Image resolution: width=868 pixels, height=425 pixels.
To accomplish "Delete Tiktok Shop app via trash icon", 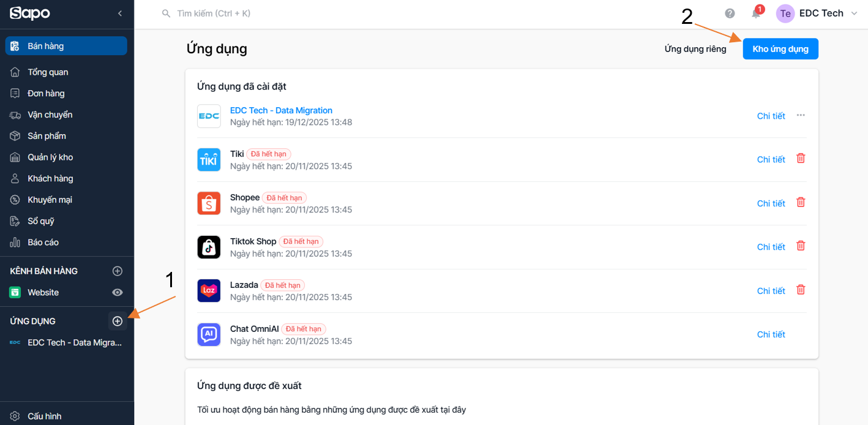I will click(801, 246).
